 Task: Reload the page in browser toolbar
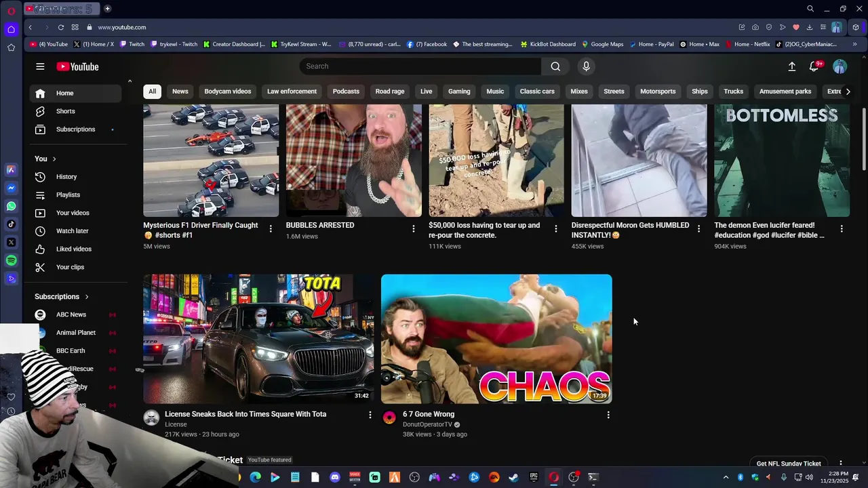coord(61,27)
